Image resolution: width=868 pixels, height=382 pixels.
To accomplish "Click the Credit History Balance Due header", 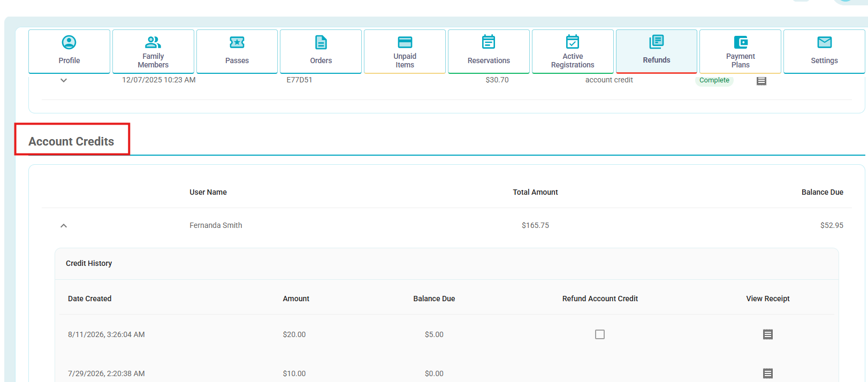I will click(x=434, y=299).
